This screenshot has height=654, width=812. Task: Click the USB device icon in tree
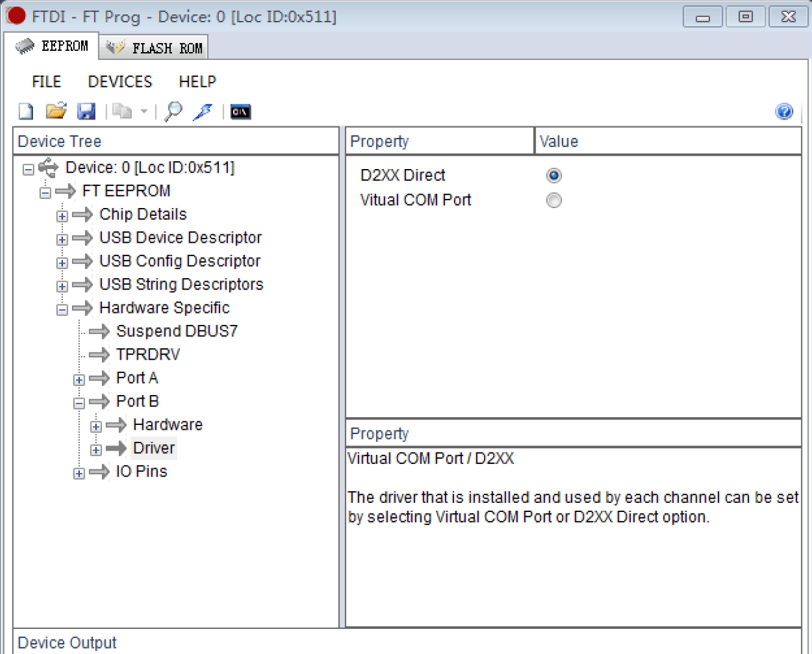pyautogui.click(x=49, y=168)
